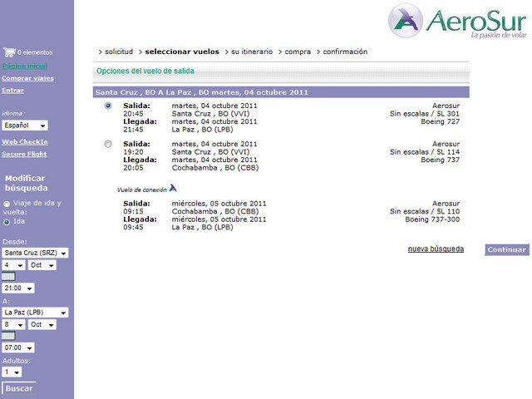Image resolution: width=532 pixels, height=399 pixels.
Task: Open departure day dropdown showing 4
Action: pos(13,265)
